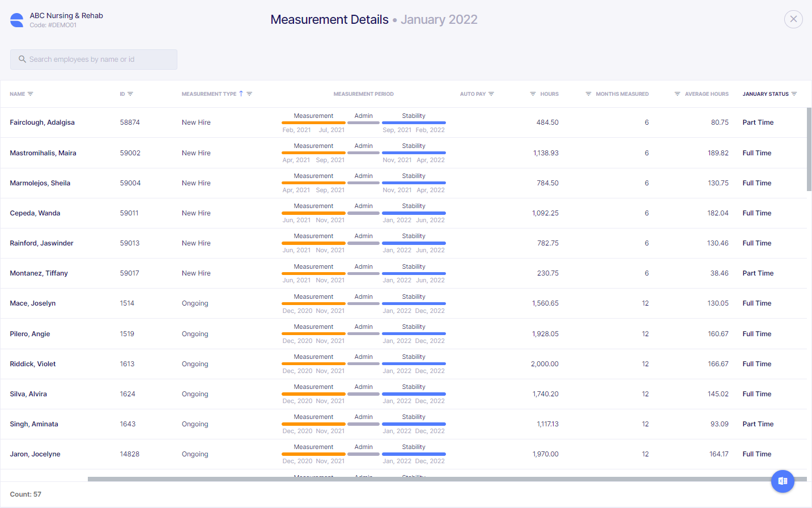This screenshot has height=508, width=812.
Task: Click hours value 2,000.00
Action: [545, 364]
